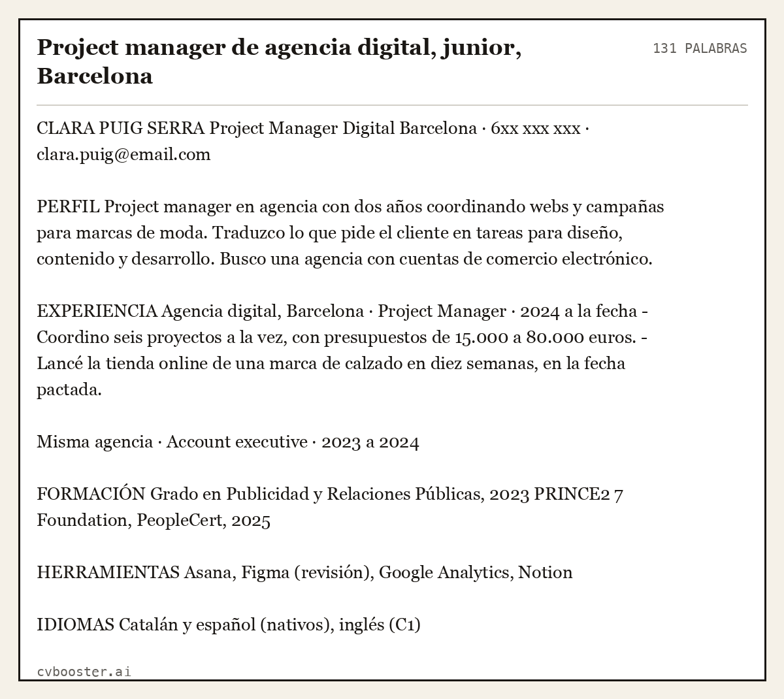Click "Foundation, PeopleCert, 2025" text
The image size is (784, 699).
(154, 521)
